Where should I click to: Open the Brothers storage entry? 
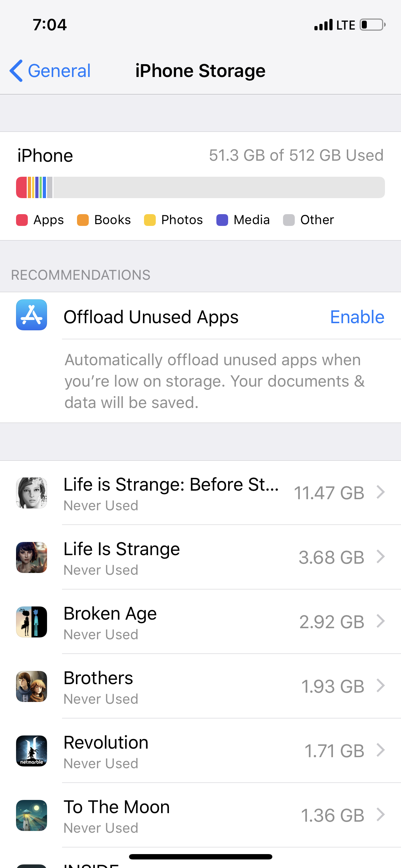point(200,686)
